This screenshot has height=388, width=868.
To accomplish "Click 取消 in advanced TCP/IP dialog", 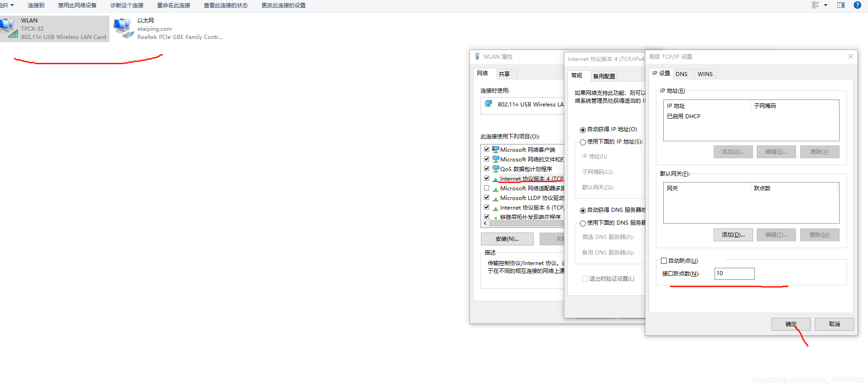I will click(x=835, y=324).
